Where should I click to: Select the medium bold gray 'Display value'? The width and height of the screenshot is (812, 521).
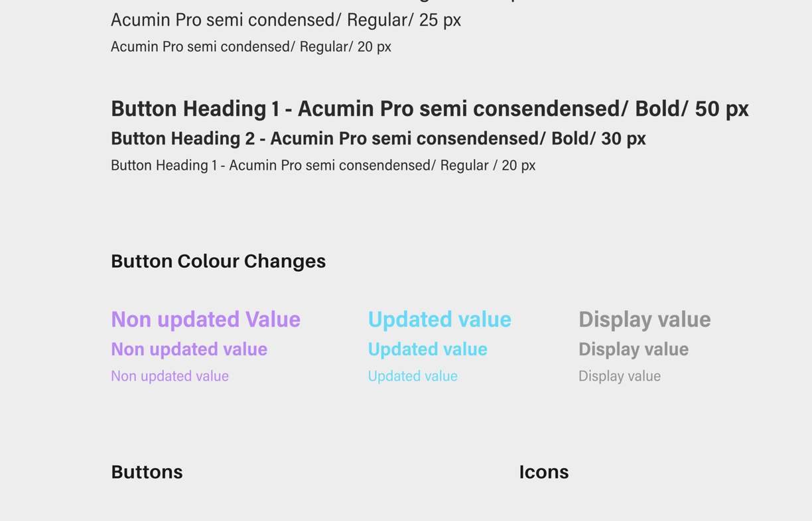tap(634, 349)
